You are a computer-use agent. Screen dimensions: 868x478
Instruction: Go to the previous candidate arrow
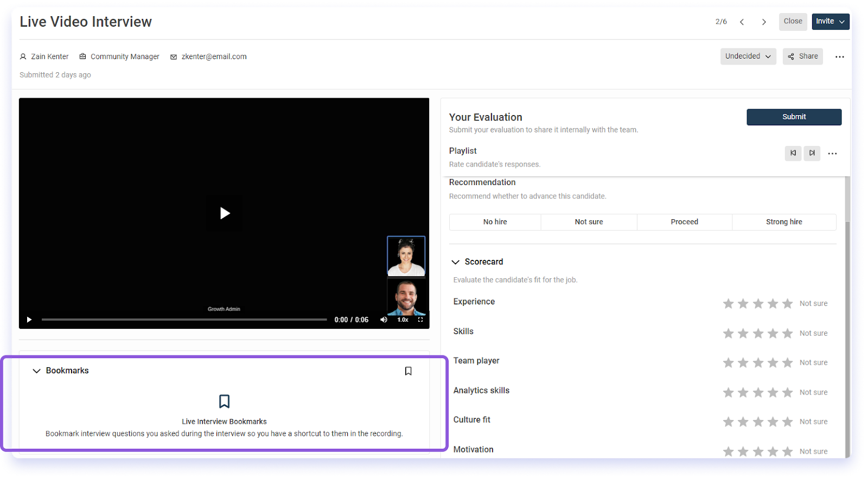pos(742,22)
